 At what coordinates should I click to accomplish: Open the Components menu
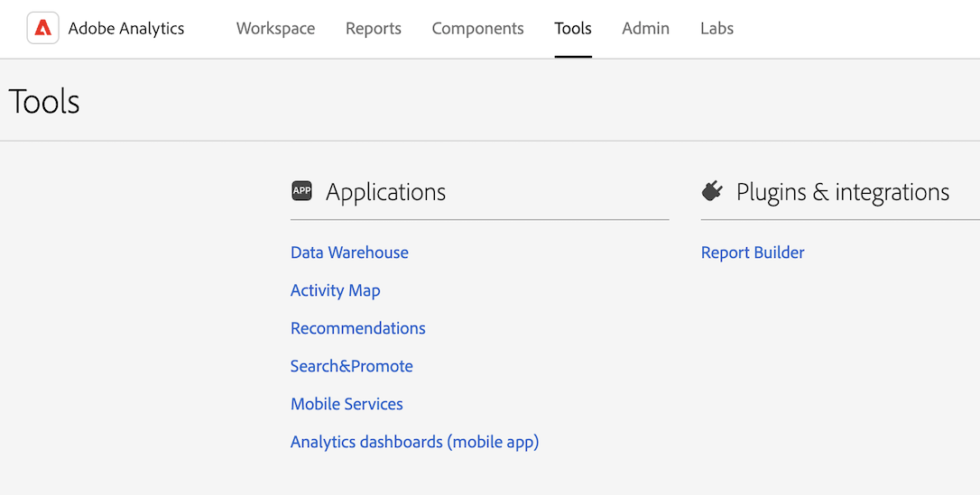(x=477, y=29)
